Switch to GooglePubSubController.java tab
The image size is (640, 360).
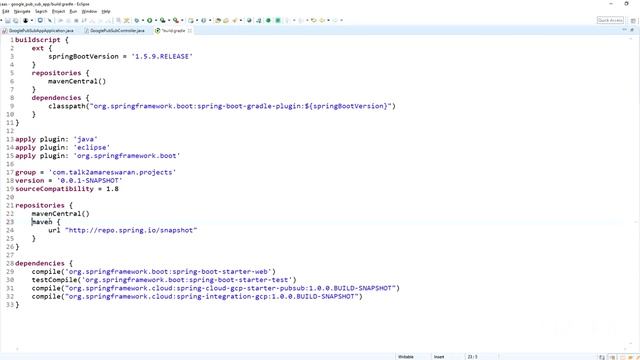point(115,31)
